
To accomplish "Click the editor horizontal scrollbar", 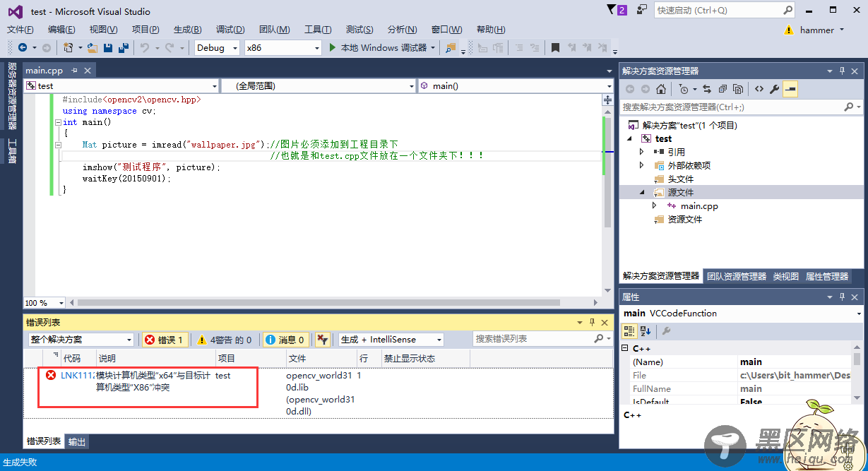I will click(318, 303).
